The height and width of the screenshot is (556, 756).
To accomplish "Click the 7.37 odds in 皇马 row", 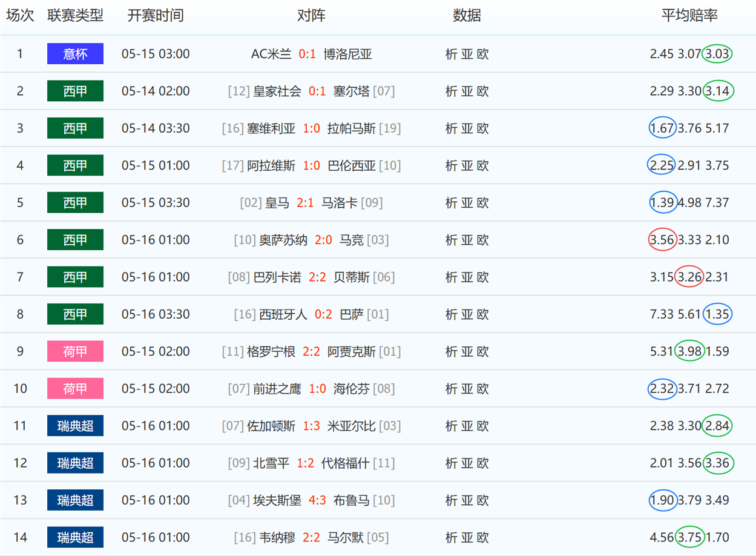I will 717,202.
